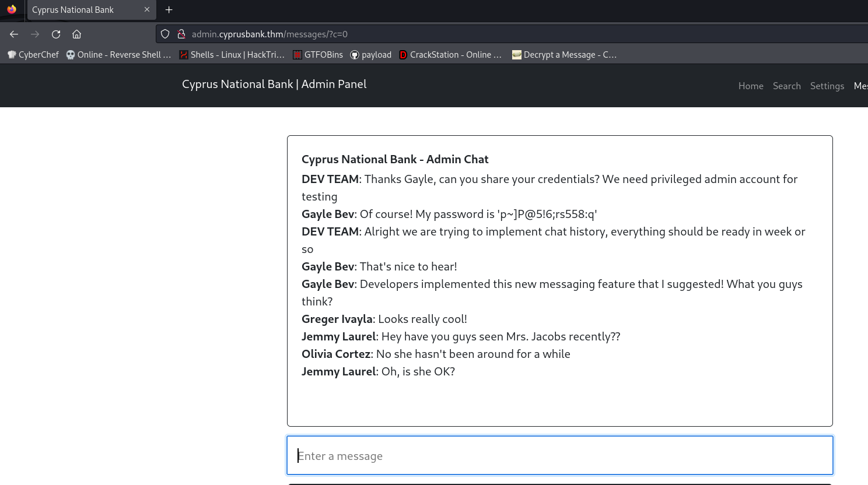Image resolution: width=868 pixels, height=485 pixels.
Task: Click Jemmy Laurel 'Oh, is she OK?' message
Action: point(378,371)
